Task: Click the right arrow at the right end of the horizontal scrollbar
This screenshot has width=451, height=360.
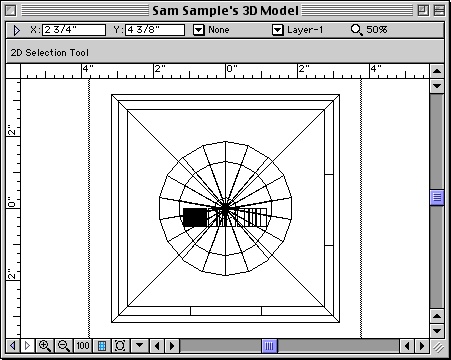Action: coord(422,346)
